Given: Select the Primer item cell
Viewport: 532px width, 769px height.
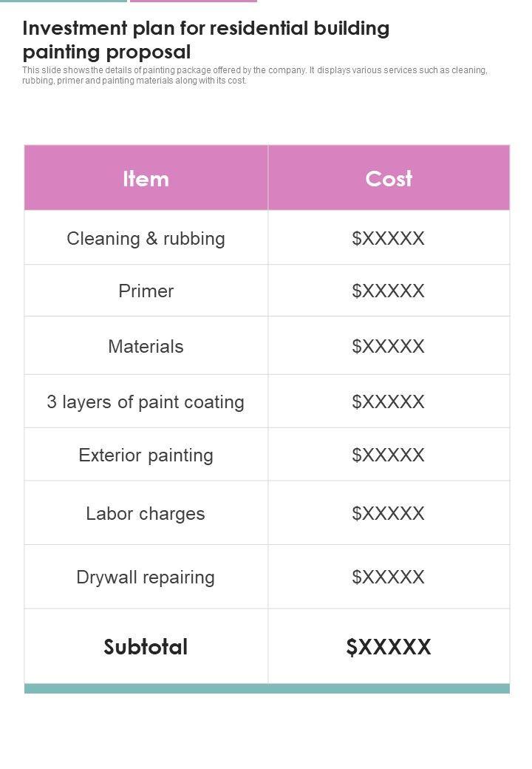Looking at the screenshot, I should pos(146,291).
